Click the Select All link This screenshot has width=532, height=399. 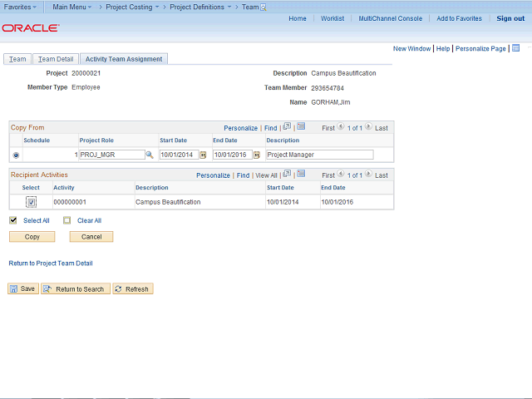(x=37, y=220)
